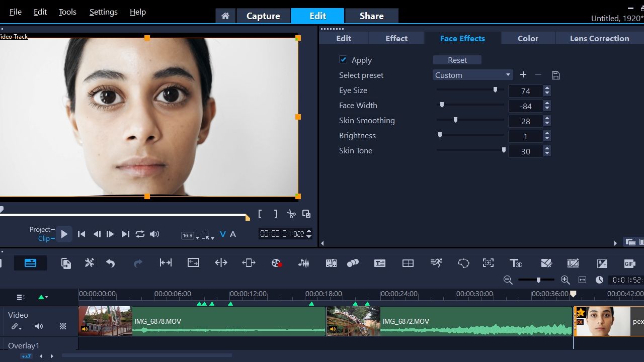Uncheck the Apply checkbox
The image size is (644, 362).
(x=343, y=59)
